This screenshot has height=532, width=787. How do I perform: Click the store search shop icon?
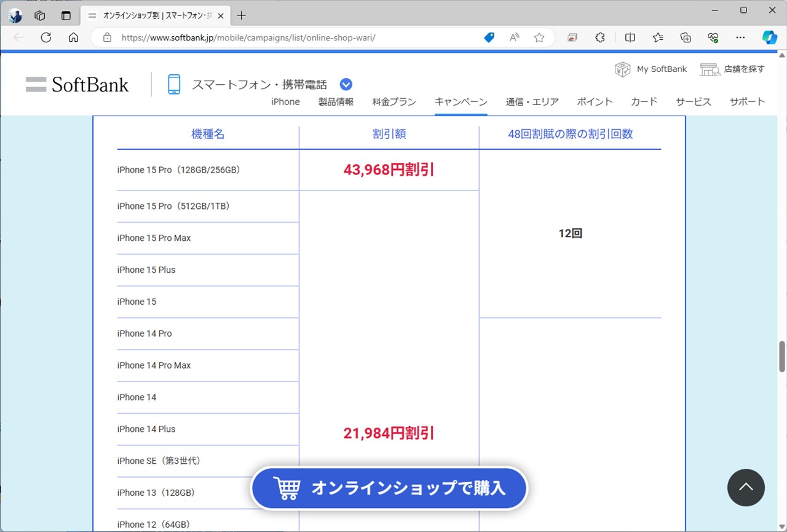tap(710, 69)
